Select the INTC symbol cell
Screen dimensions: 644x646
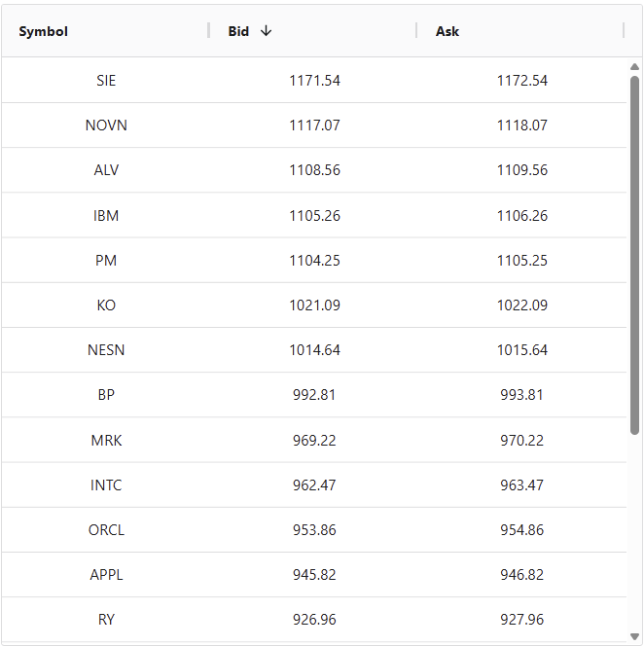pyautogui.click(x=106, y=484)
